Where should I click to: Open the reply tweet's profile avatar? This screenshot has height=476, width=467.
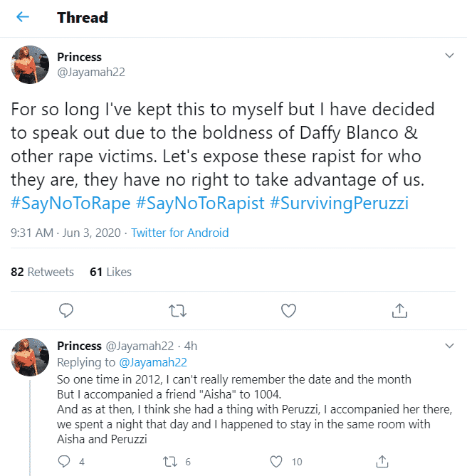click(30, 356)
